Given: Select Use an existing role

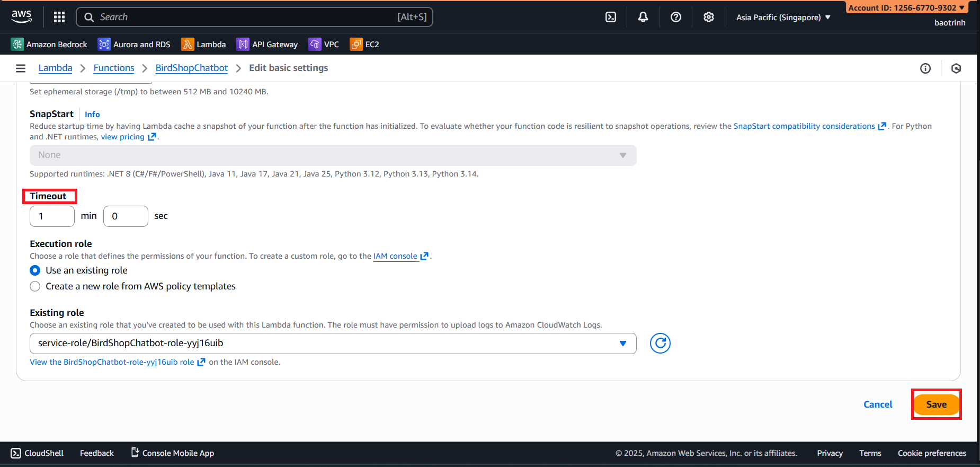Looking at the screenshot, I should [x=35, y=270].
